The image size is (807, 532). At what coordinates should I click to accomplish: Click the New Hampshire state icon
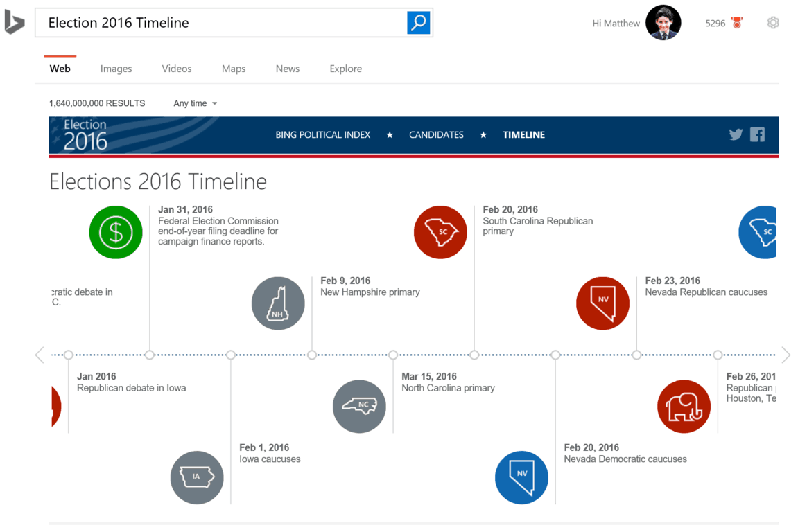[x=278, y=303]
